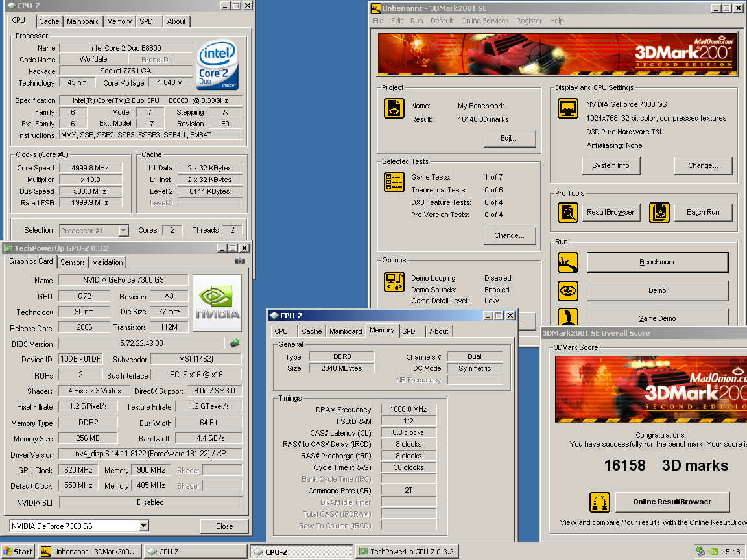Image resolution: width=747 pixels, height=560 pixels.
Task: Click the Options demo looping icon
Action: 394,281
